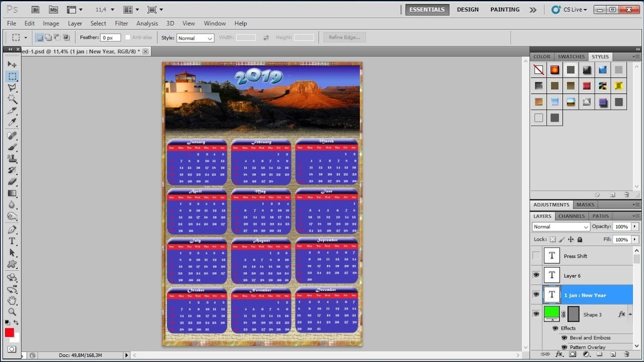Select the Zoom tool
Screen dimensions: 644x362
pyautogui.click(x=12, y=312)
